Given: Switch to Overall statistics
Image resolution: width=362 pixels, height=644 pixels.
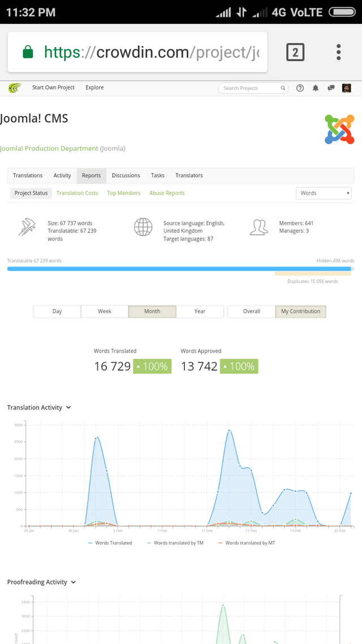Looking at the screenshot, I should coord(252,311).
